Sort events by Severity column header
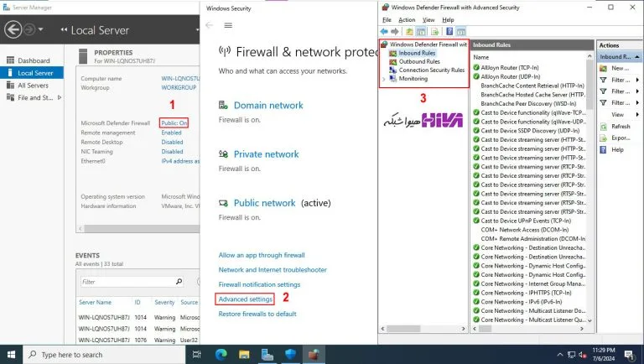Image resolution: width=644 pixels, height=364 pixels. tap(164, 303)
